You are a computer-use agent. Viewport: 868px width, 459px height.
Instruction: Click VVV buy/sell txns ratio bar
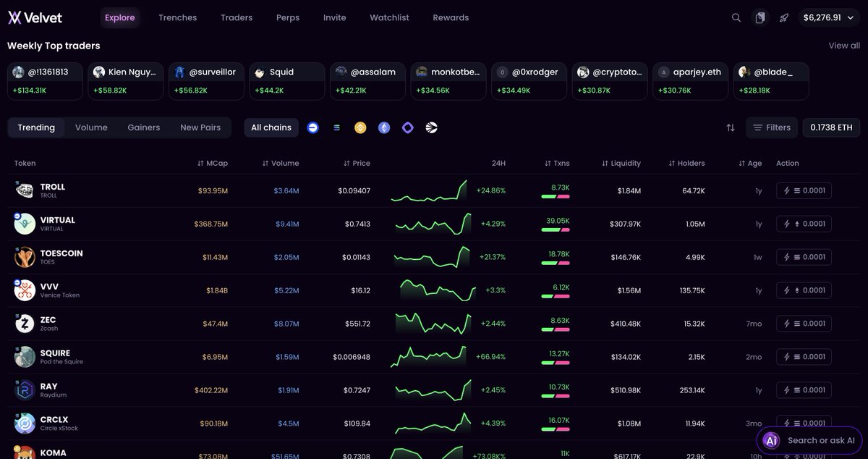(x=556, y=296)
